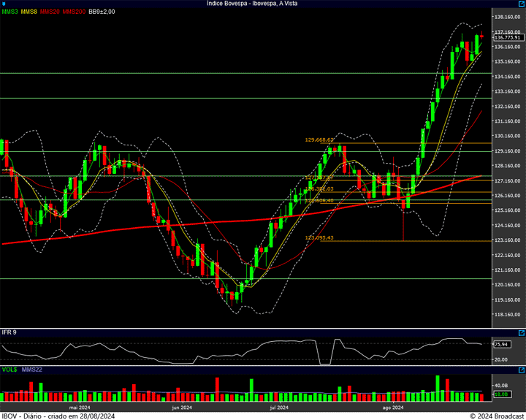Select the MMS3 indicator label
526x420 pixels.
[x=9, y=12]
